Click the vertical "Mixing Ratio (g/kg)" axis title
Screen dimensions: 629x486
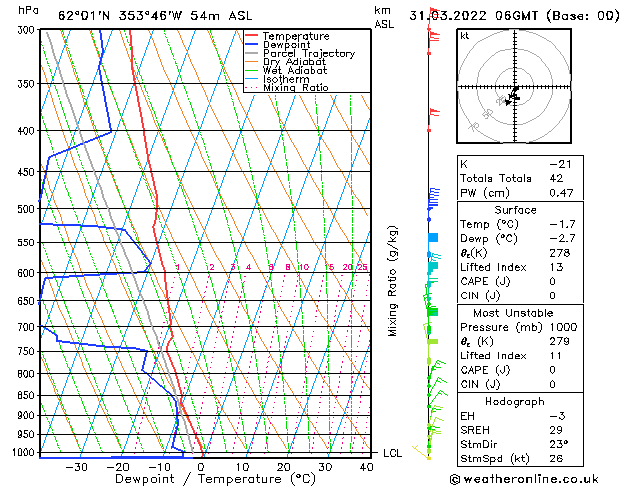(x=392, y=281)
